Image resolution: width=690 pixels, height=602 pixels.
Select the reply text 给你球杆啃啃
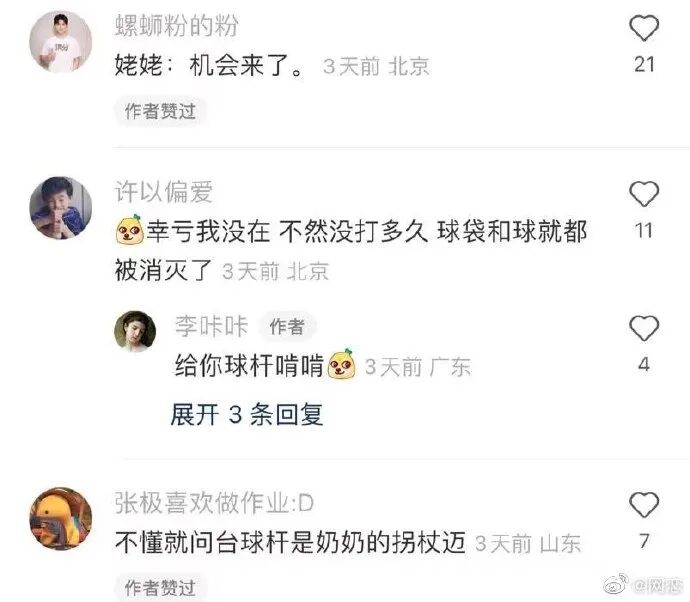[249, 365]
